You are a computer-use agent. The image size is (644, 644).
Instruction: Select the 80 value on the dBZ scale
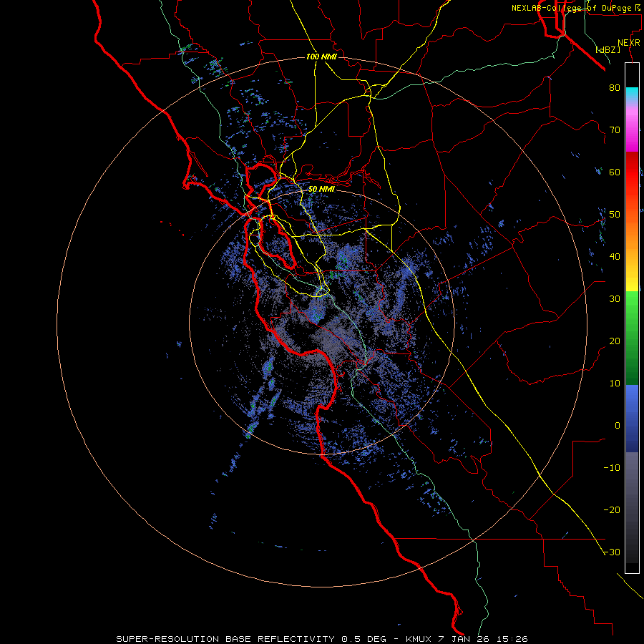(615, 88)
